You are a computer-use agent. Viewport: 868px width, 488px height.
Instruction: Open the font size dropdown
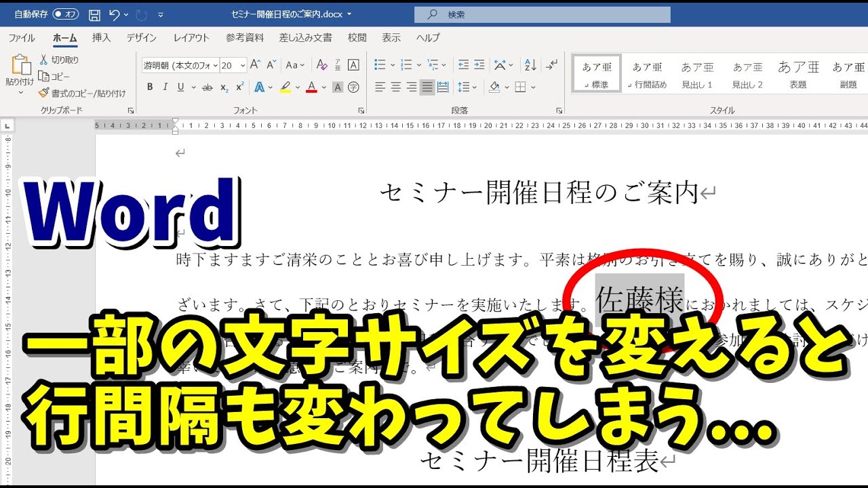point(243,65)
